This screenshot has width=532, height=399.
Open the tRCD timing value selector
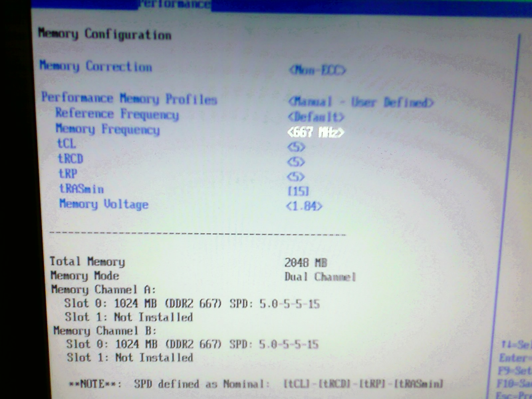pos(296,162)
